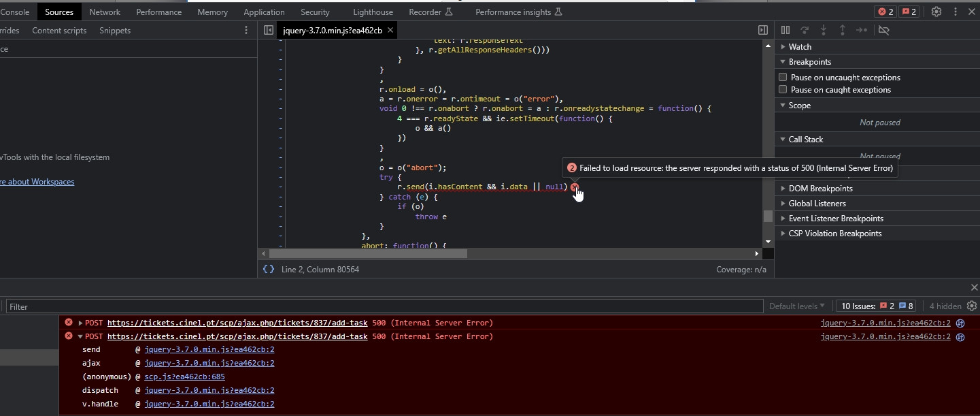The image size is (980, 416).
Task: Click the XHR icon on second POST error
Action: pos(961,336)
